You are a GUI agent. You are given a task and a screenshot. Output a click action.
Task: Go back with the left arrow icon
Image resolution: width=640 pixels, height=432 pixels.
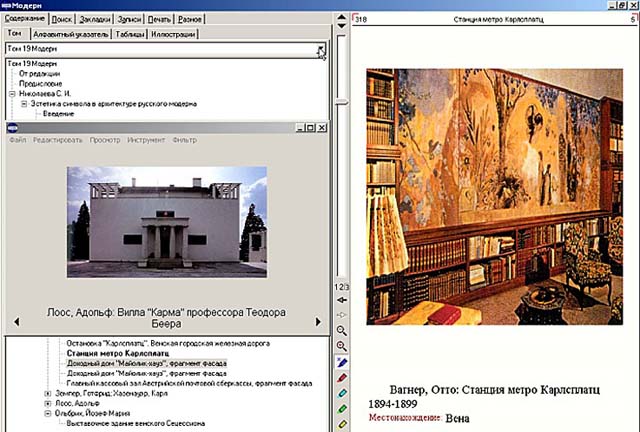342,299
